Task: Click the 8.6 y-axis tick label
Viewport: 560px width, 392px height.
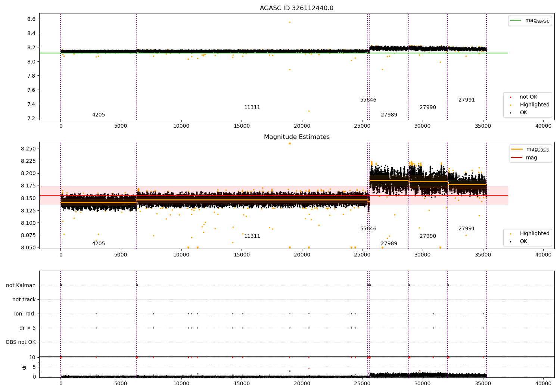Action: 31,19
